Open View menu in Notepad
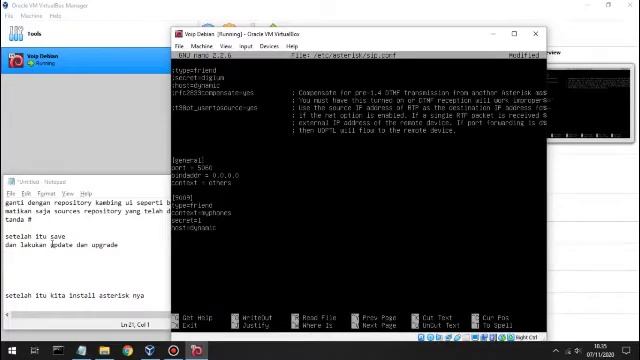The width and height of the screenshot is (640, 360). point(68,193)
